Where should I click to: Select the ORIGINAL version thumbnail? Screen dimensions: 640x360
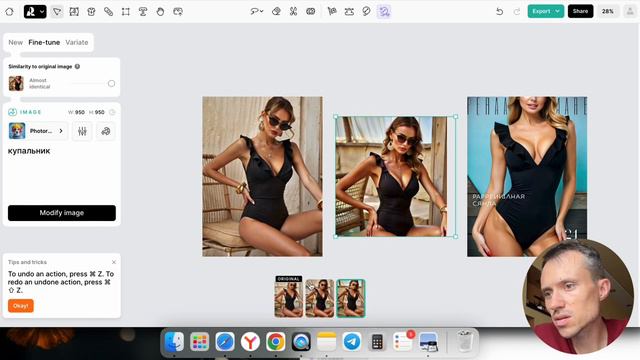289,297
